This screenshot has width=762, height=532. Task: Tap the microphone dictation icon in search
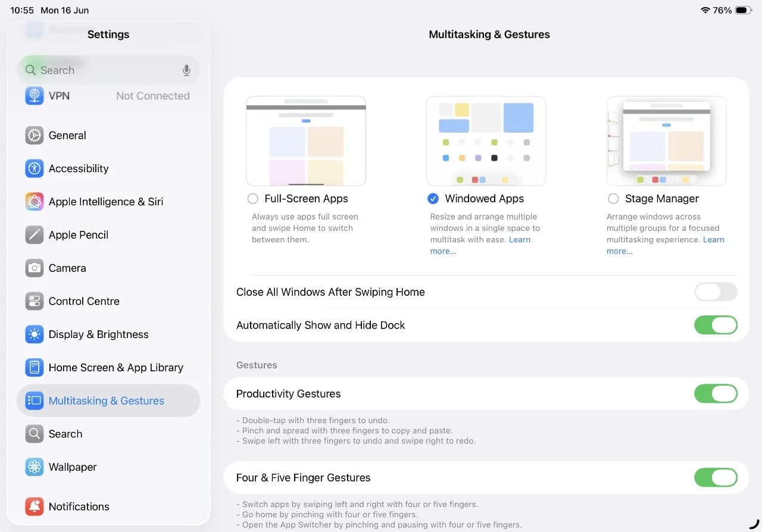[x=186, y=70]
